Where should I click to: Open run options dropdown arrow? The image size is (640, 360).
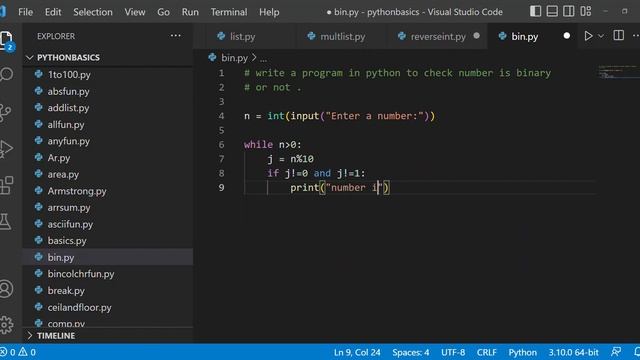click(x=601, y=36)
